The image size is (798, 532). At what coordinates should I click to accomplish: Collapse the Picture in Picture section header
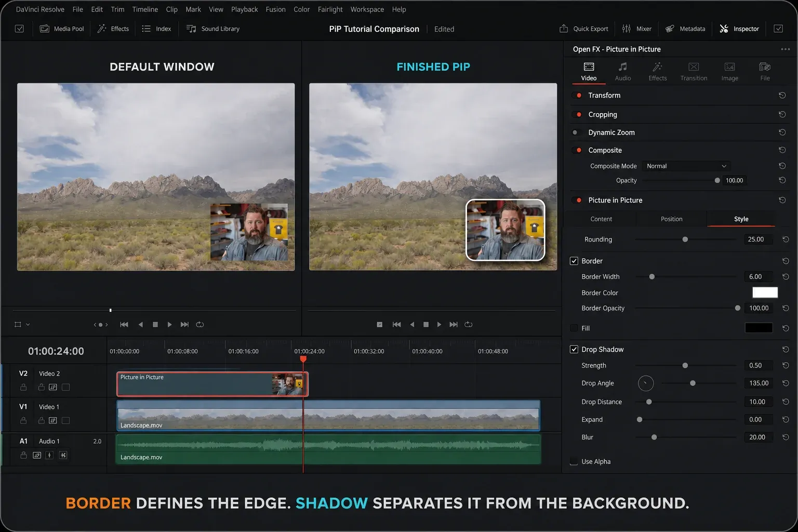click(615, 200)
